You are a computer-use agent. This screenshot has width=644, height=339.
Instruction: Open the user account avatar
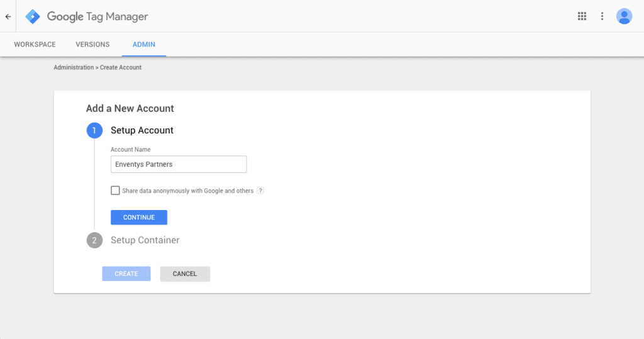click(x=624, y=16)
